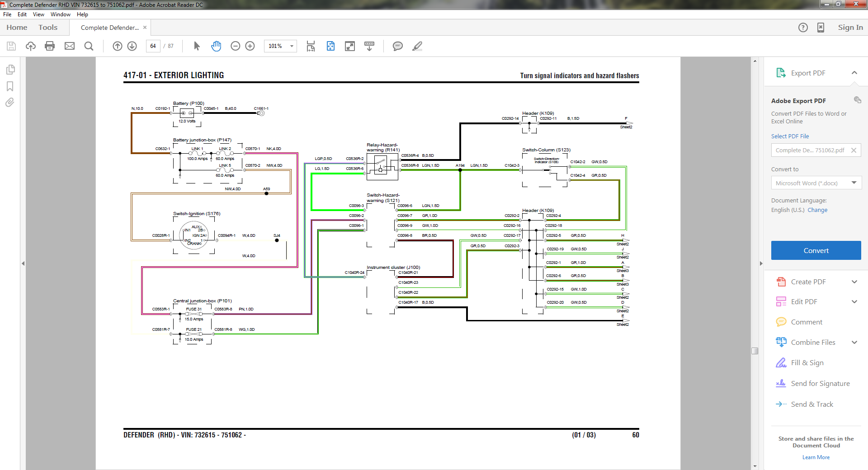
Task: Go to next page with the down arrow
Action: pos(132,46)
